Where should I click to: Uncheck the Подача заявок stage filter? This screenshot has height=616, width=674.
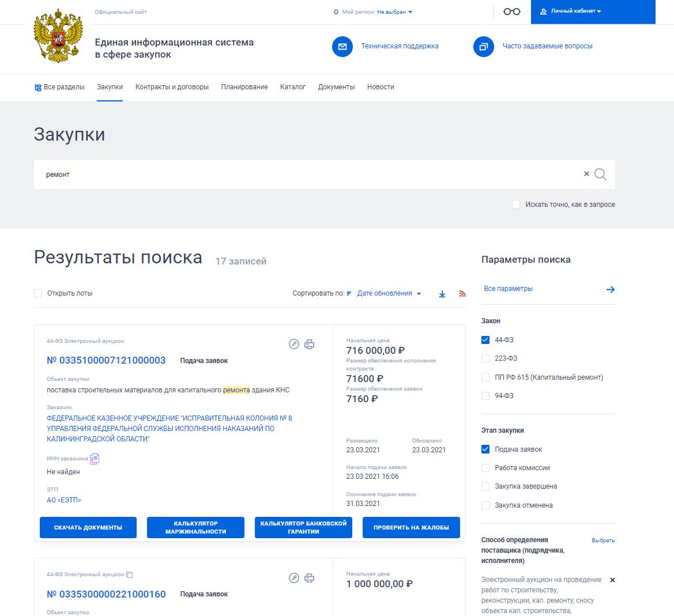(x=485, y=449)
